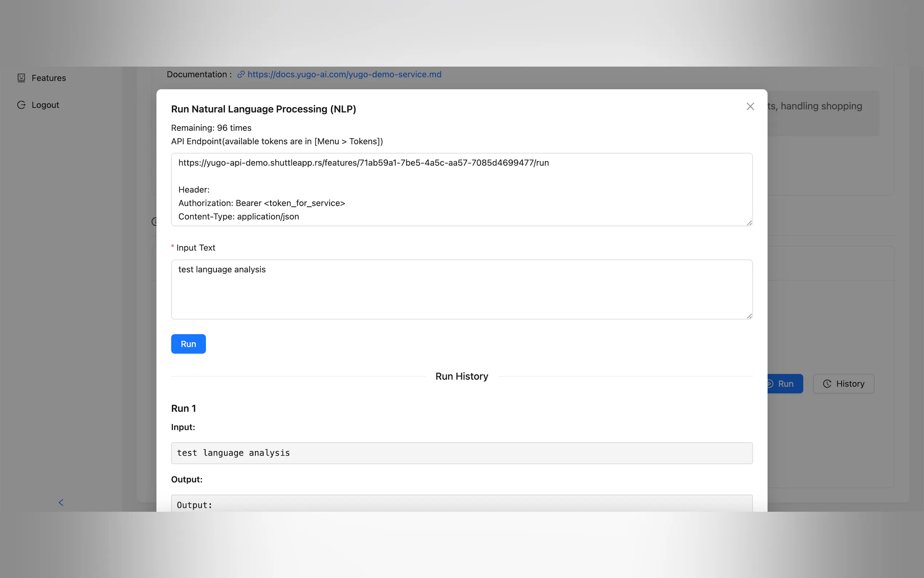This screenshot has height=578, width=924.
Task: Open the yugo-demo-service documentation link
Action: (x=344, y=75)
